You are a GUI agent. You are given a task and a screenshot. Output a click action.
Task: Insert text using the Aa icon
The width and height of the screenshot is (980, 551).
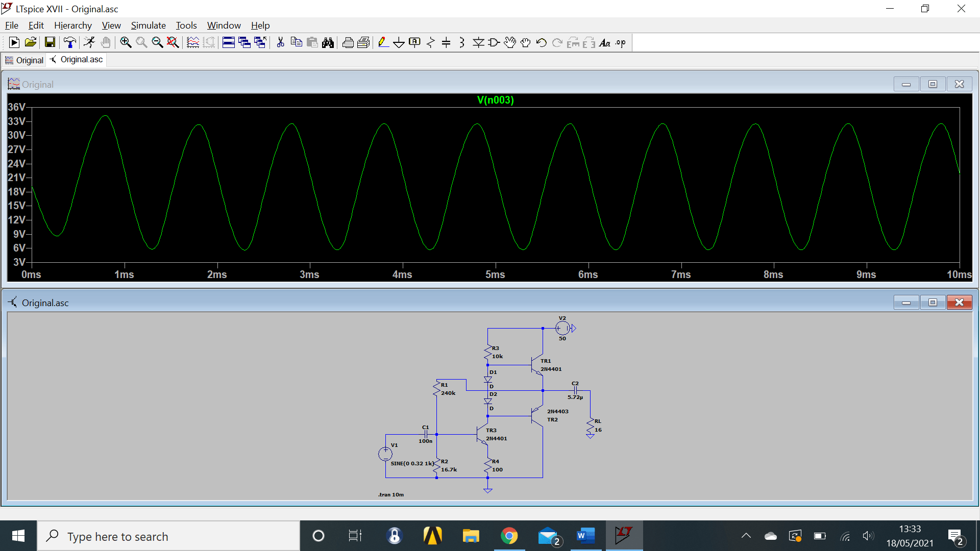[604, 42]
